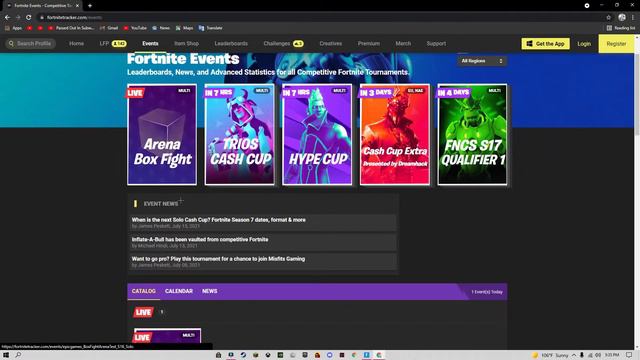
Task: Read the Solo Cash Cup news article
Action: click(x=262, y=222)
